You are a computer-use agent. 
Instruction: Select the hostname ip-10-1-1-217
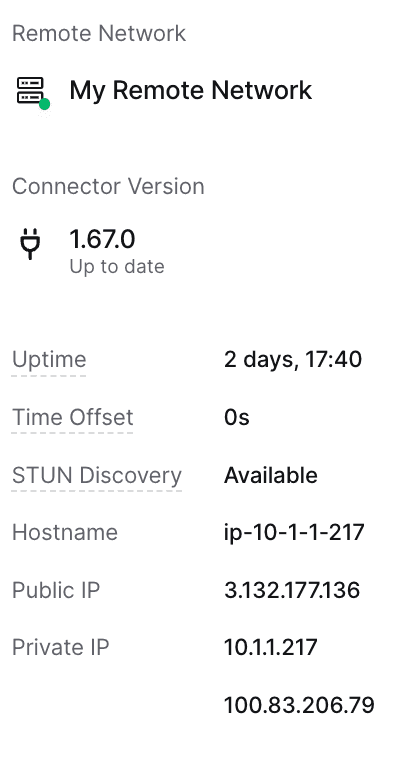click(294, 532)
